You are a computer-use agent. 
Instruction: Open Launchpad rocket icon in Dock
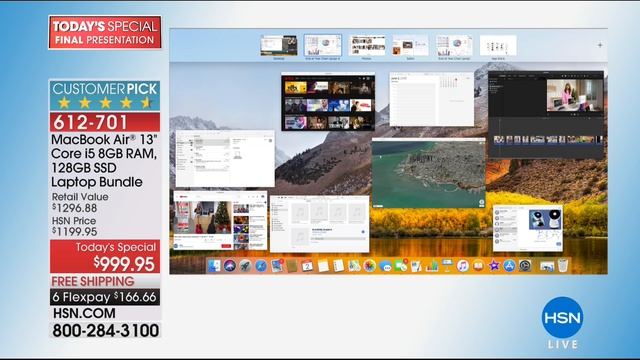tap(246, 266)
